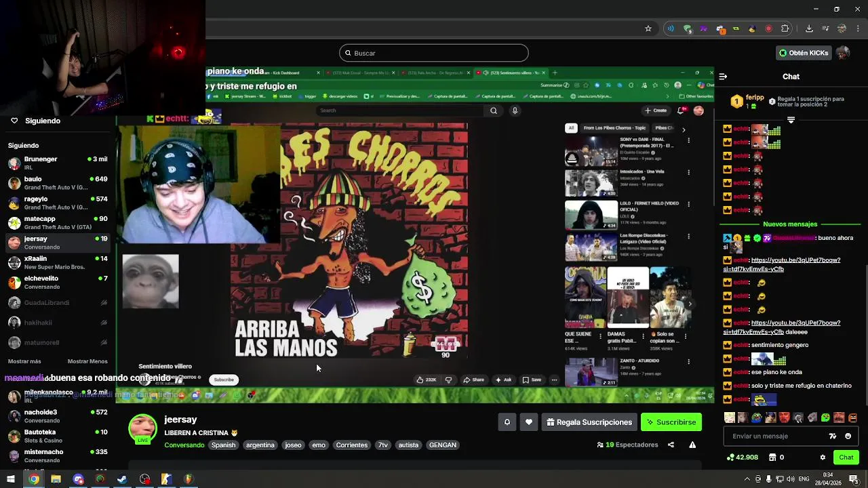The image size is (868, 488).
Task: Send message with green Chat button
Action: 846,457
